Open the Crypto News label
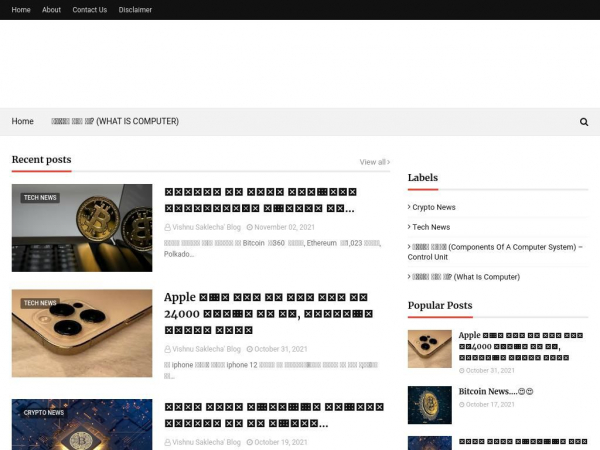This screenshot has height=450, width=600. (x=433, y=207)
